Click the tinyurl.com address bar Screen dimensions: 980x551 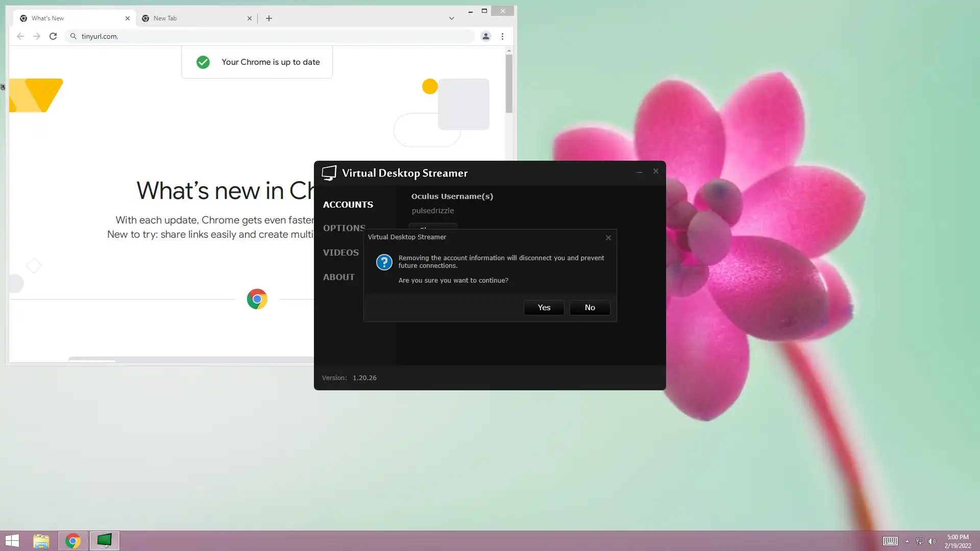pyautogui.click(x=271, y=36)
